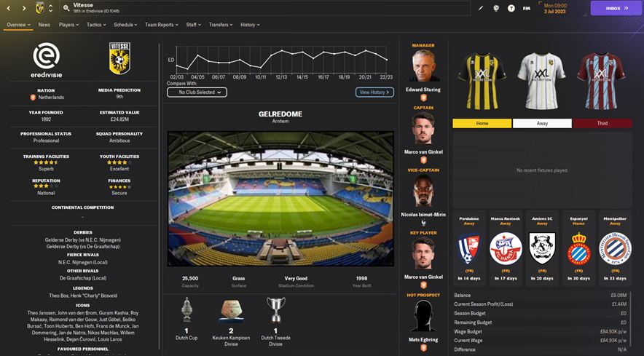
Task: Expand the Transfers menu
Action: tap(221, 25)
